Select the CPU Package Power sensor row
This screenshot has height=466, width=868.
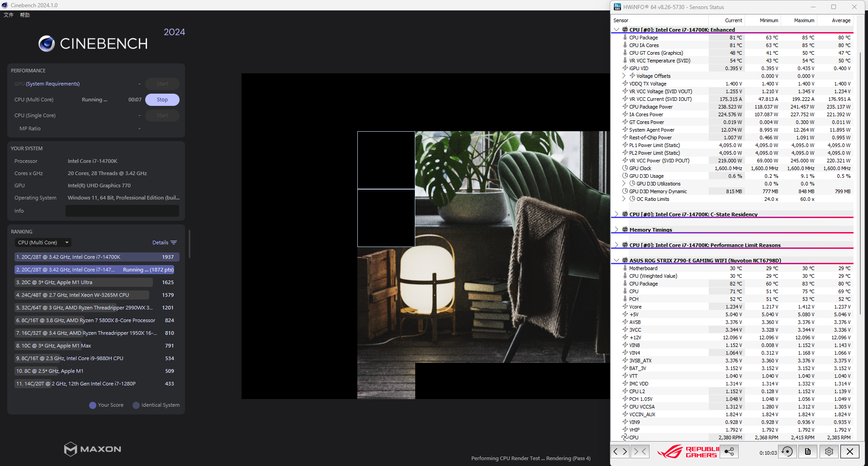point(732,107)
